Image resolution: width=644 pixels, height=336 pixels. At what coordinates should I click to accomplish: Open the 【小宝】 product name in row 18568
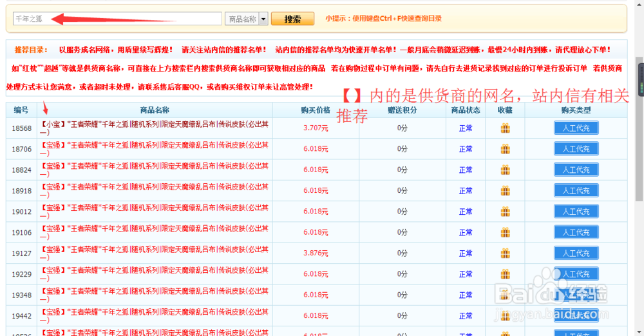tap(154, 128)
